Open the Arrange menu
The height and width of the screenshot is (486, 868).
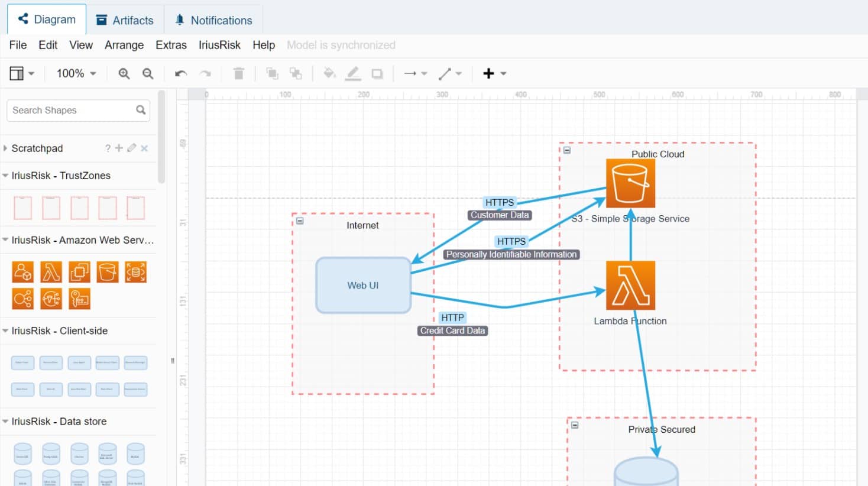click(124, 45)
